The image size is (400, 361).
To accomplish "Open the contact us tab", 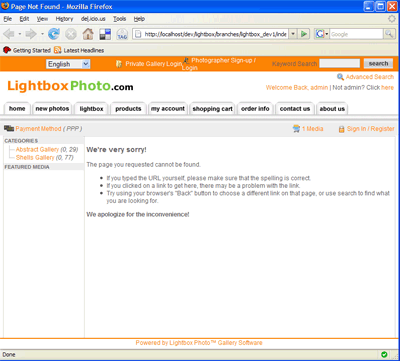I will click(295, 109).
